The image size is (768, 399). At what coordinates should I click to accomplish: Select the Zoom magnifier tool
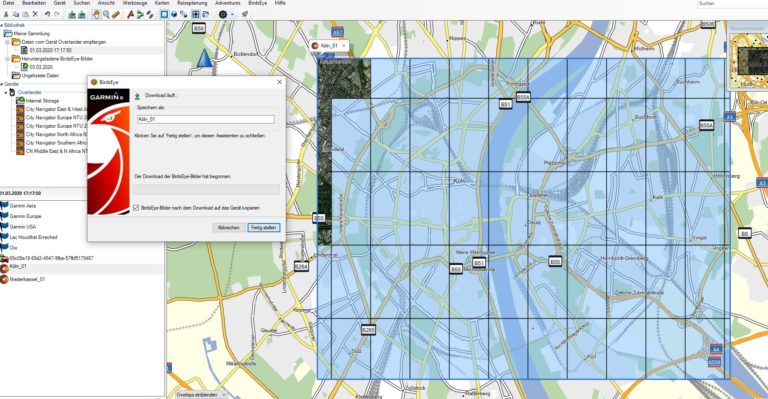(106, 15)
